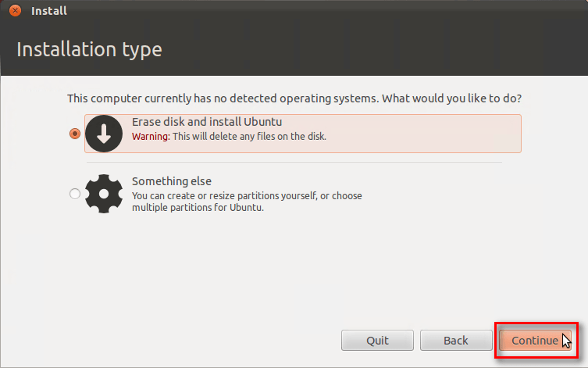Click the 'Something else' option title

(171, 181)
